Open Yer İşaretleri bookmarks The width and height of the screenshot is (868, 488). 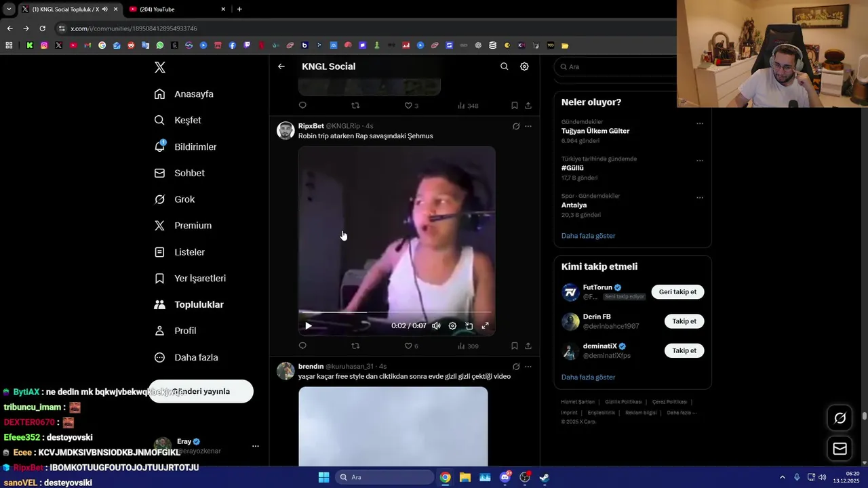(190, 279)
